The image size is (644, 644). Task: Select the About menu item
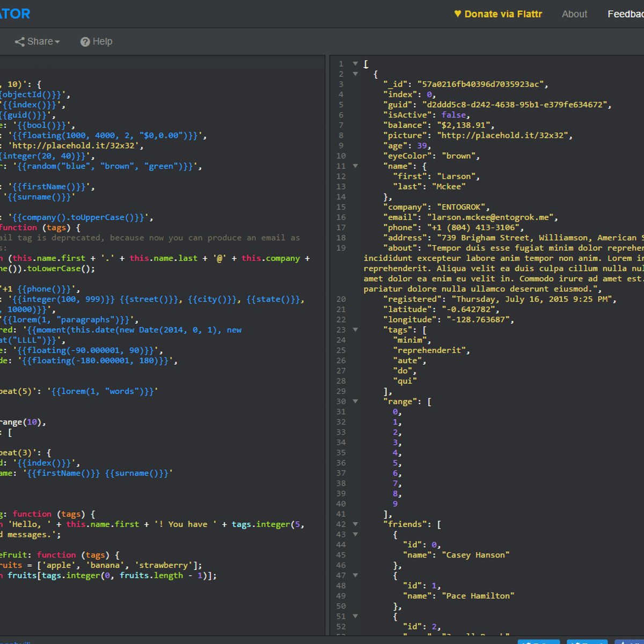(574, 14)
